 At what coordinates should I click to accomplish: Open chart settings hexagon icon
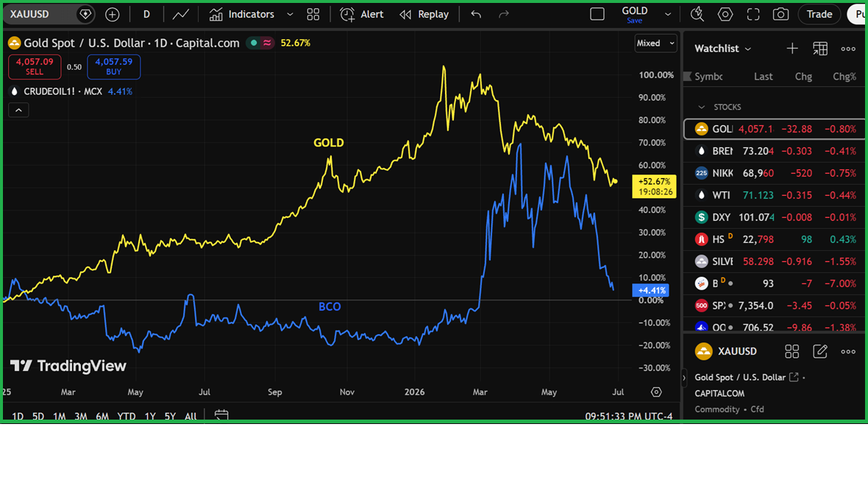(725, 15)
